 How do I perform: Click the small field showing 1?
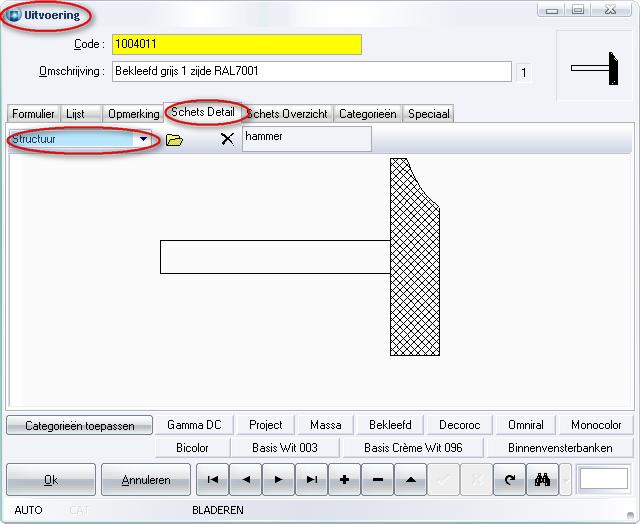[524, 73]
